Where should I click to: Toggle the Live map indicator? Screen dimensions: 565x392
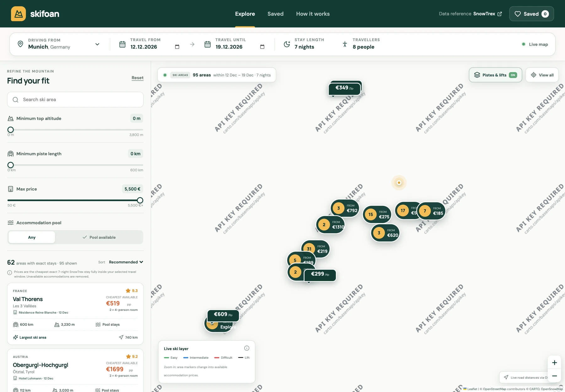click(x=535, y=44)
